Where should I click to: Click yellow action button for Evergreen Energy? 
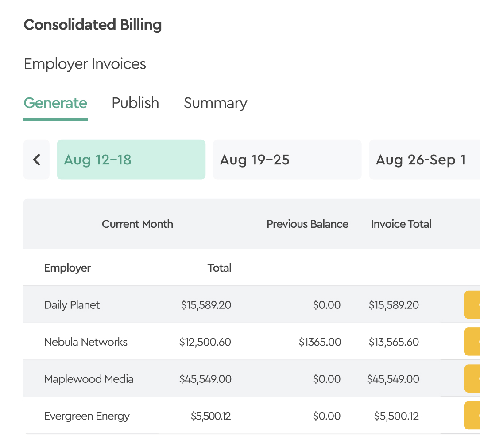tap(472, 416)
